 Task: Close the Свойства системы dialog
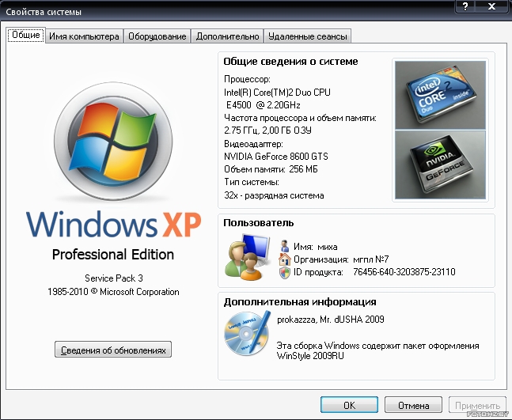pyautogui.click(x=491, y=6)
